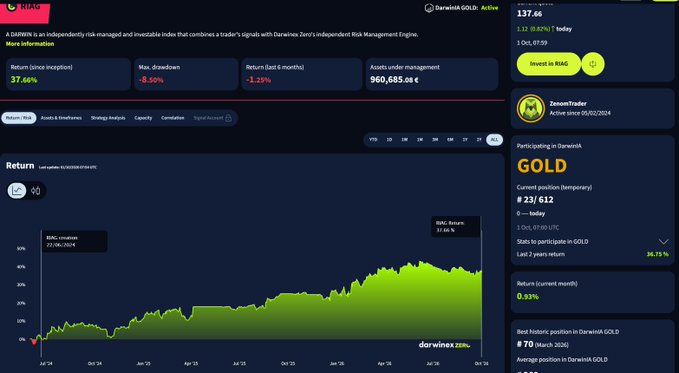The image size is (679, 373).
Task: Click the RIAG Return 37.66 % tooltip
Action: tap(456, 227)
